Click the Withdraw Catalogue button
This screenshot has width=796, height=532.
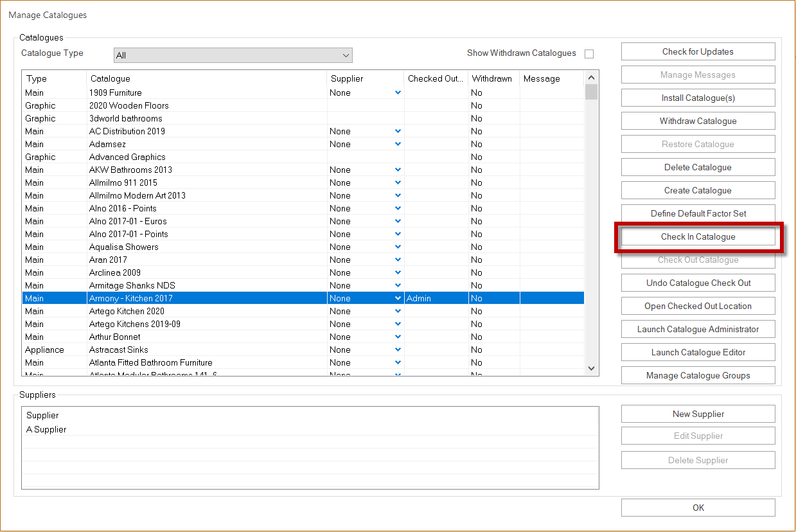698,121
